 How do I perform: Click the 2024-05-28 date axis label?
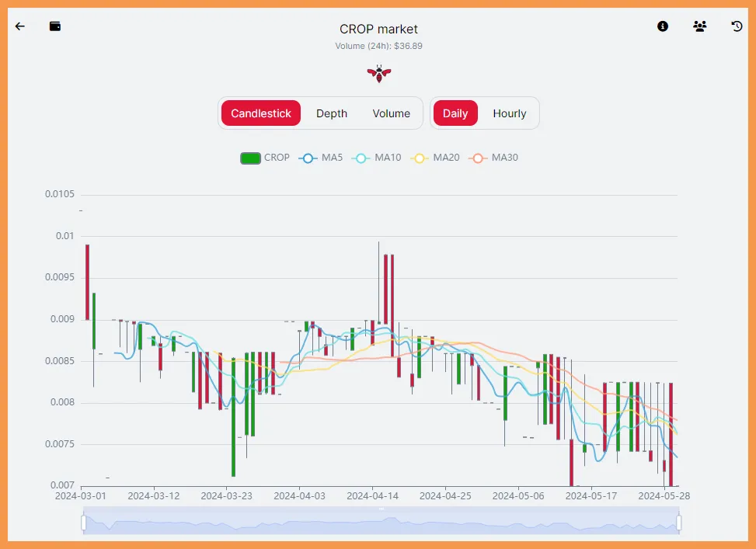point(664,496)
